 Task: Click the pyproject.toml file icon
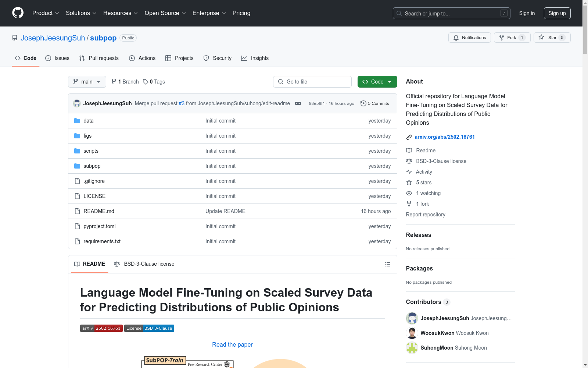(x=77, y=226)
